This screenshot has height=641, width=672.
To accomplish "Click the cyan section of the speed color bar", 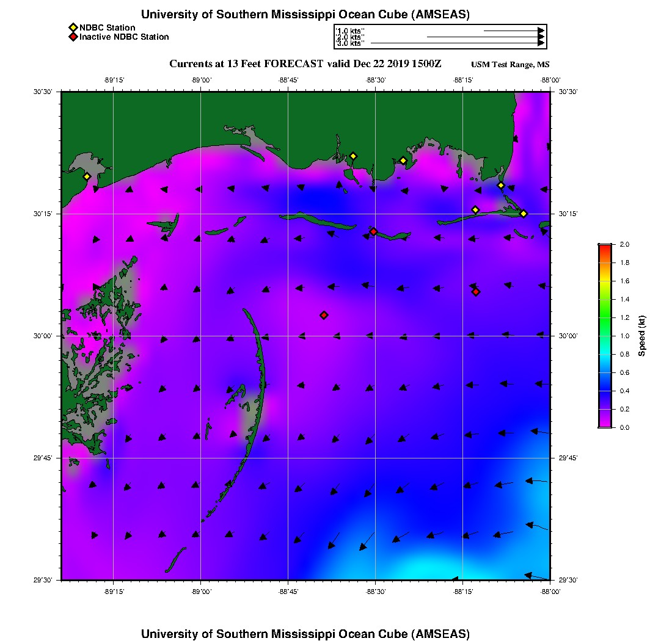I will pos(604,354).
